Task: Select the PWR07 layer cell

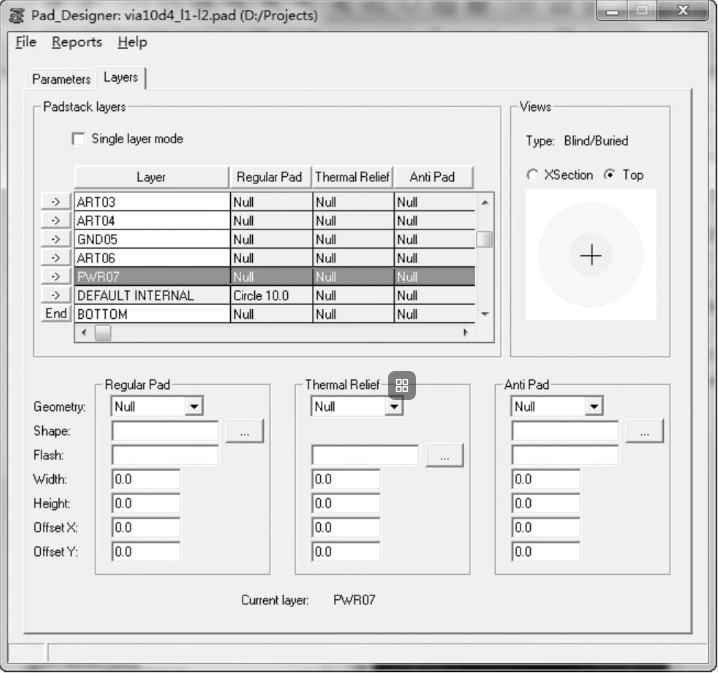Action: 152,277
